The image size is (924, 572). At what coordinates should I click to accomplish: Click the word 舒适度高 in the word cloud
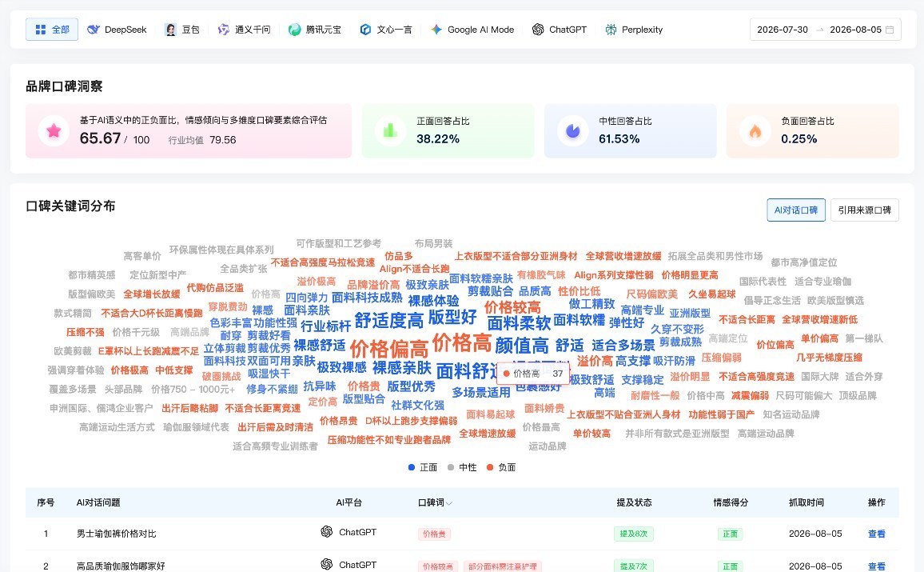coord(389,320)
